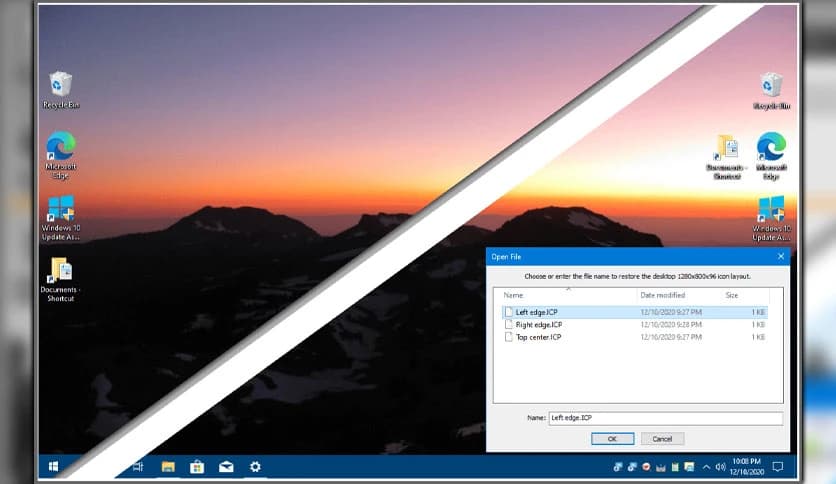This screenshot has width=836, height=484.
Task: Select the Right edge.ICP file
Action: 538,325
